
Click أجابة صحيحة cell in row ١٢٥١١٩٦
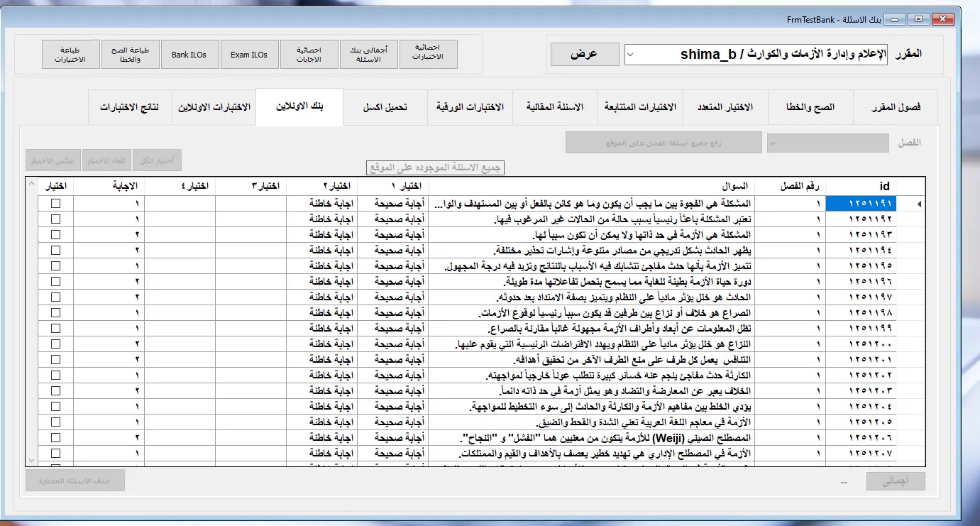(392, 282)
